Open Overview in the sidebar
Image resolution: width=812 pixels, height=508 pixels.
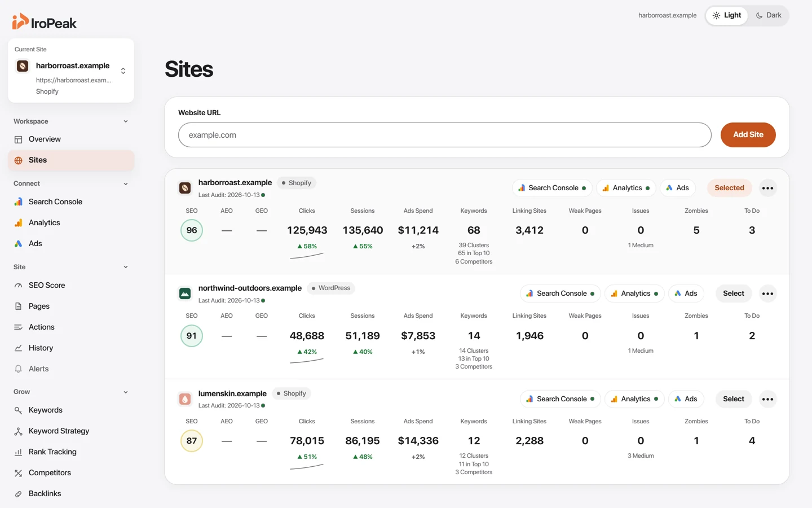(x=71, y=139)
